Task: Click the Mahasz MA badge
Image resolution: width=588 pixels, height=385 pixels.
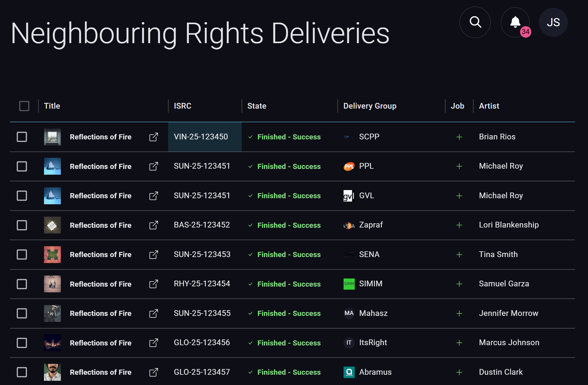Action: point(349,313)
